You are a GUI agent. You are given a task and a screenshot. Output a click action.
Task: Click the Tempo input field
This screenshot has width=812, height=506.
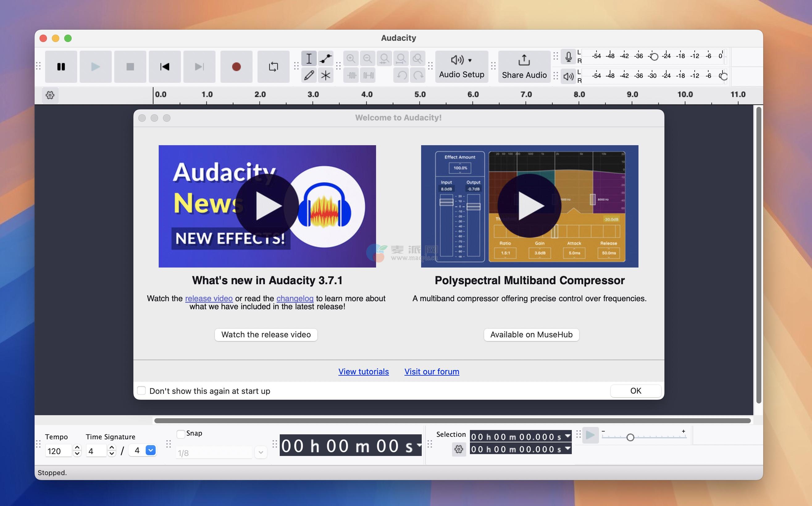coord(59,451)
